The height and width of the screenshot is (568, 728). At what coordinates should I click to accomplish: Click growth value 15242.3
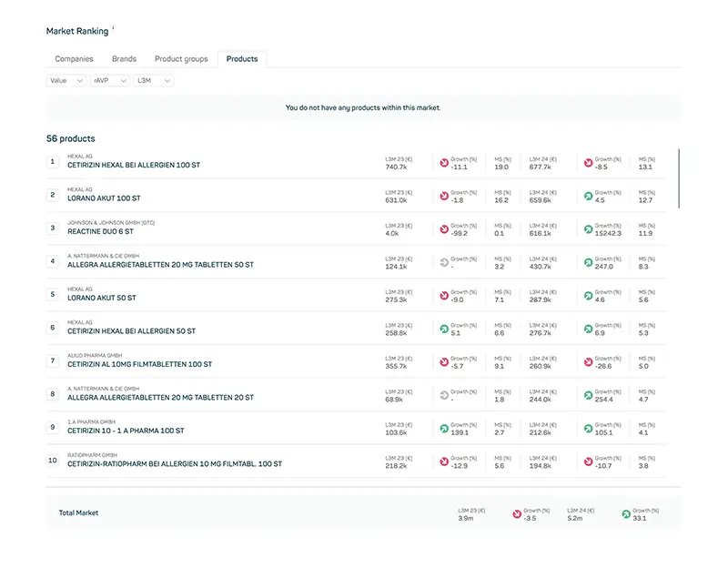(608, 234)
